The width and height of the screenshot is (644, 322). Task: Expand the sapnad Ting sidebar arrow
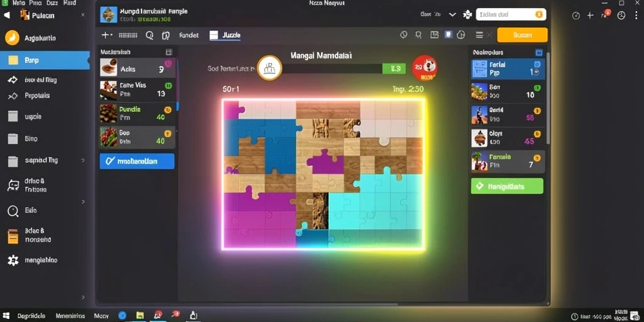click(84, 160)
